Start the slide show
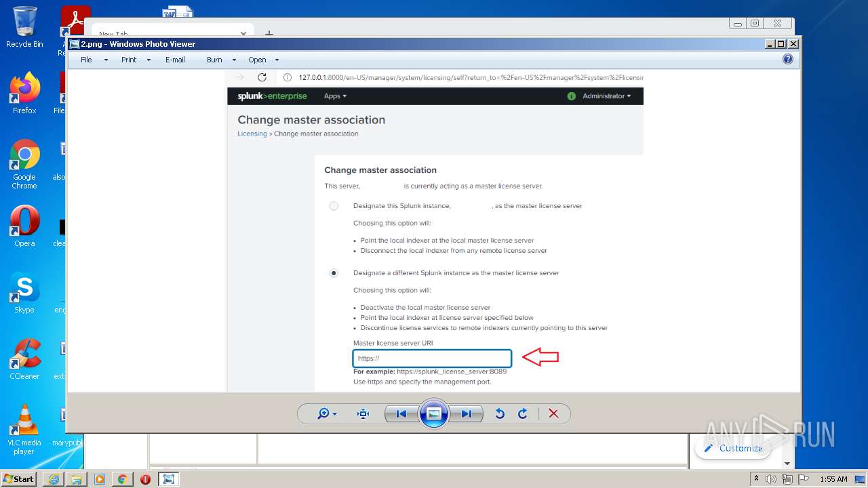This screenshot has height=488, width=868. coord(434,413)
